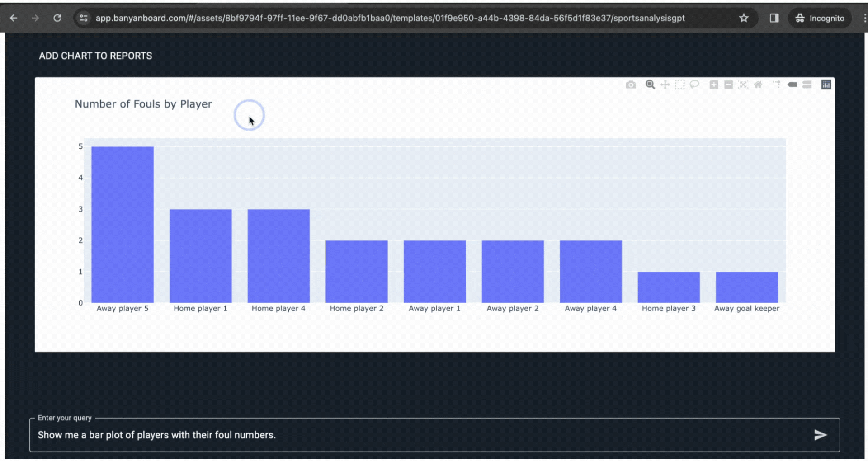Autoscale the chart axes
The height and width of the screenshot is (461, 868).
pos(743,85)
